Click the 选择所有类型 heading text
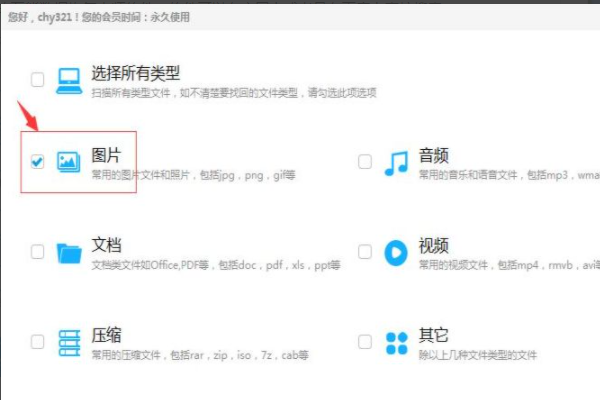Screen dimensions: 600x400 (135, 73)
